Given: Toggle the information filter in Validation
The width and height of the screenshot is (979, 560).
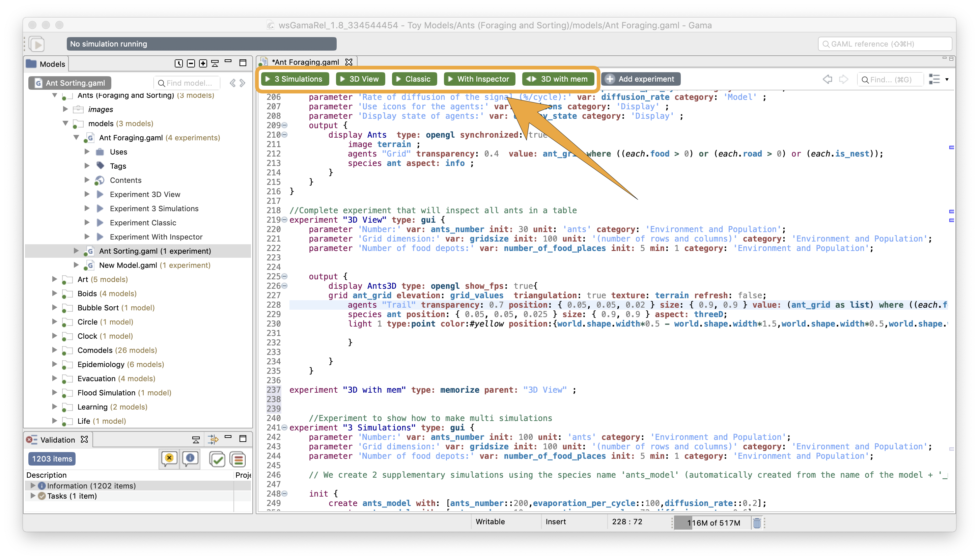Looking at the screenshot, I should click(190, 459).
